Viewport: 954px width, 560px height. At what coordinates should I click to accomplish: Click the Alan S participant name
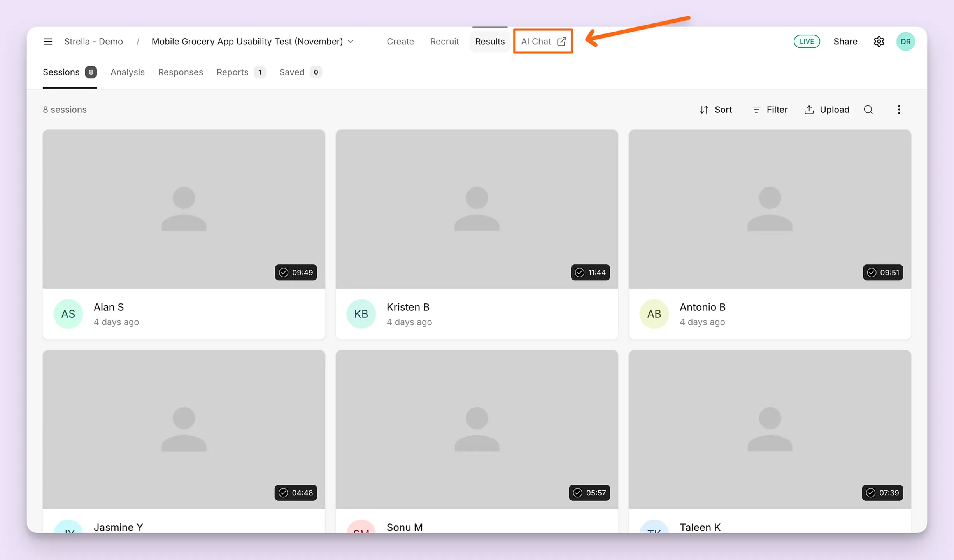point(109,307)
